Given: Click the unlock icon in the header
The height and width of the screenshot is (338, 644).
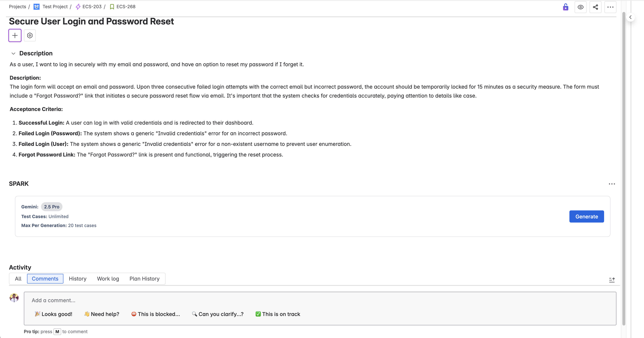Looking at the screenshot, I should [566, 7].
